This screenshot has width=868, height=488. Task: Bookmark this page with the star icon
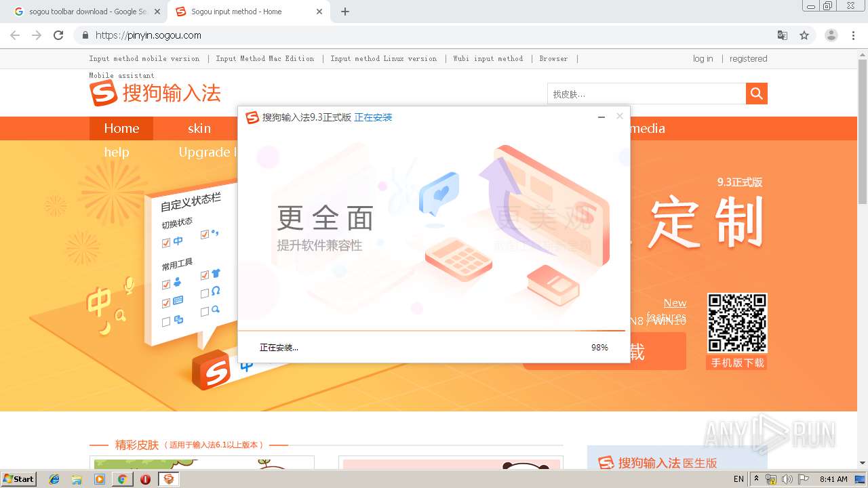click(x=804, y=35)
